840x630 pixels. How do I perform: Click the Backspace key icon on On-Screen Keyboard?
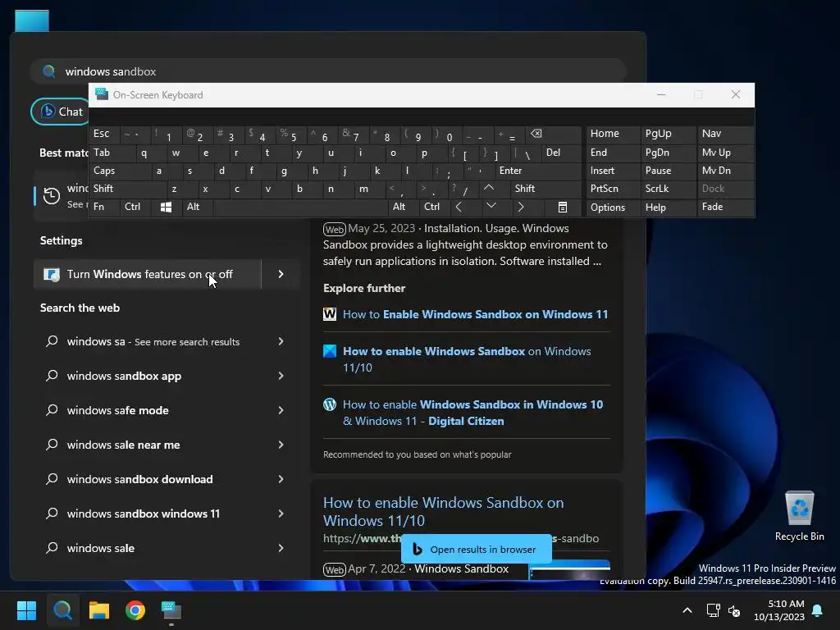point(536,134)
